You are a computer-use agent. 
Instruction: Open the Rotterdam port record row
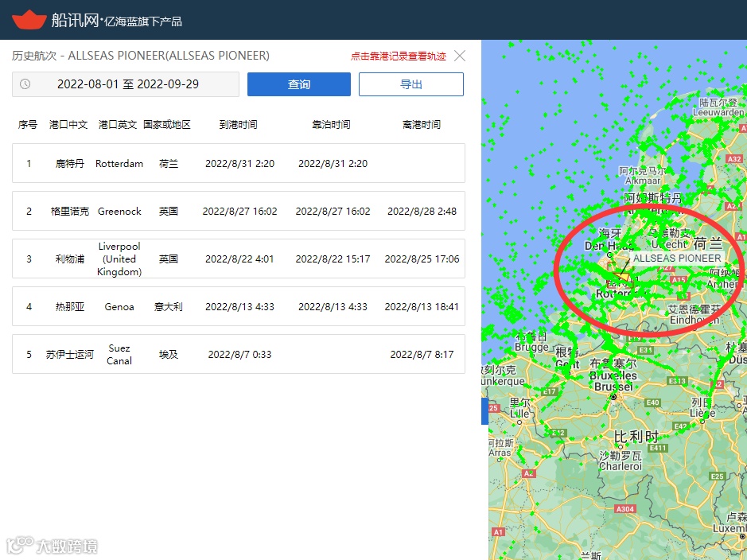(x=238, y=163)
